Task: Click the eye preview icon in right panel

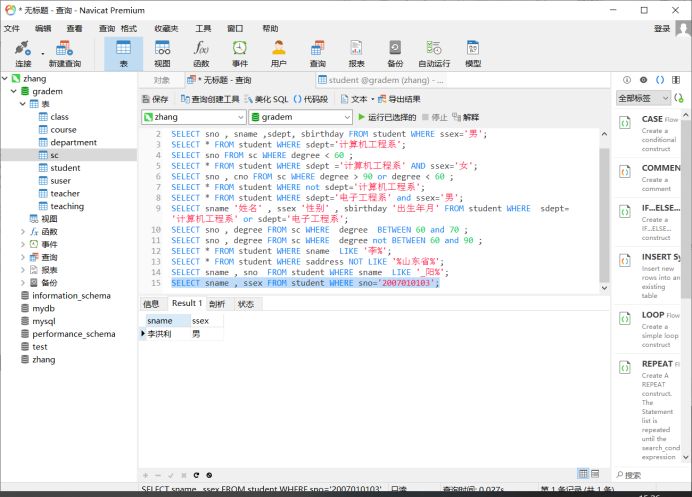Action: coord(643,80)
